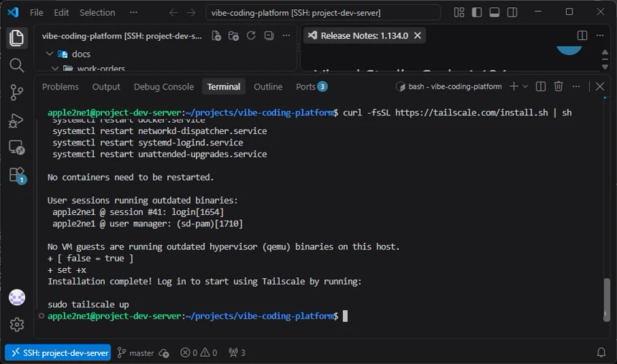Viewport: 617px width, 364px height.
Task: Open the Manage gear menu
Action: (17, 325)
